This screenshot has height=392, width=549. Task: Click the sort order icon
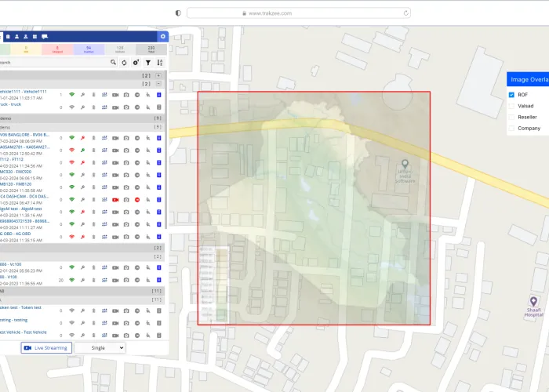(159, 62)
